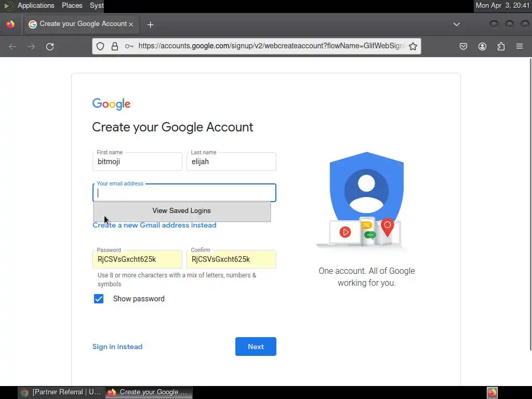Uncheck the Show password checkbox
Screen dimensions: 532x399
click(99, 299)
